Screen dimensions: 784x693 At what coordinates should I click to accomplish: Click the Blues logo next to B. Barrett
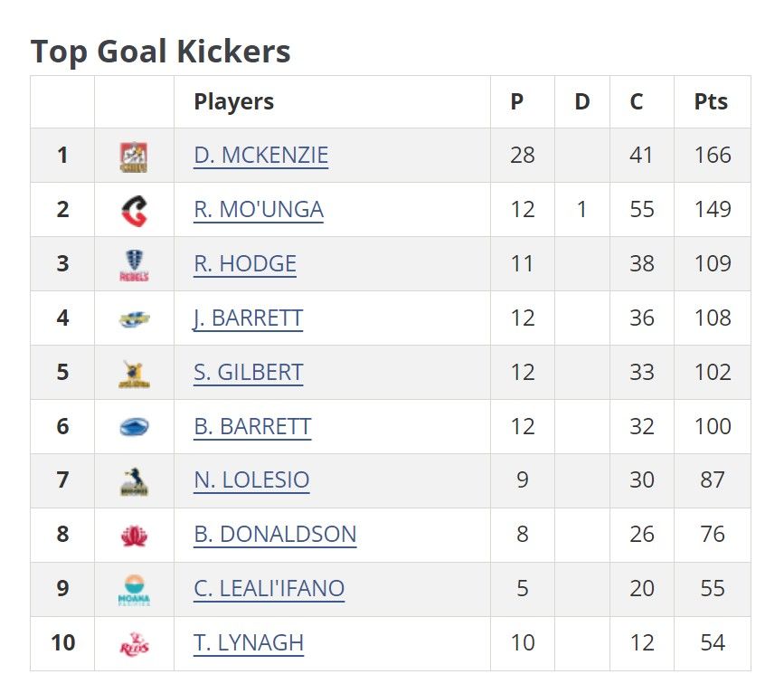pos(134,427)
